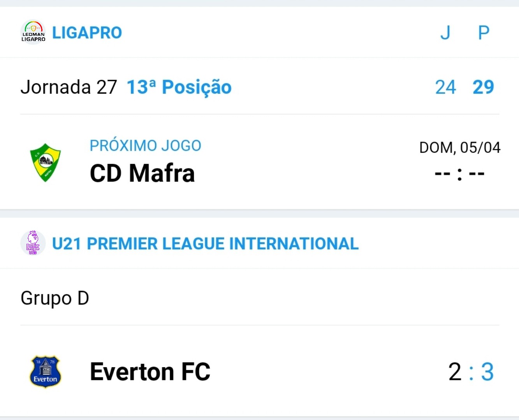
Task: Click the Jornada 27 label
Action: (x=69, y=87)
